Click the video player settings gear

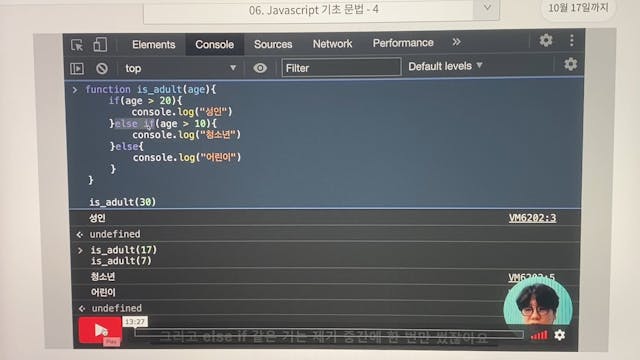click(x=560, y=335)
